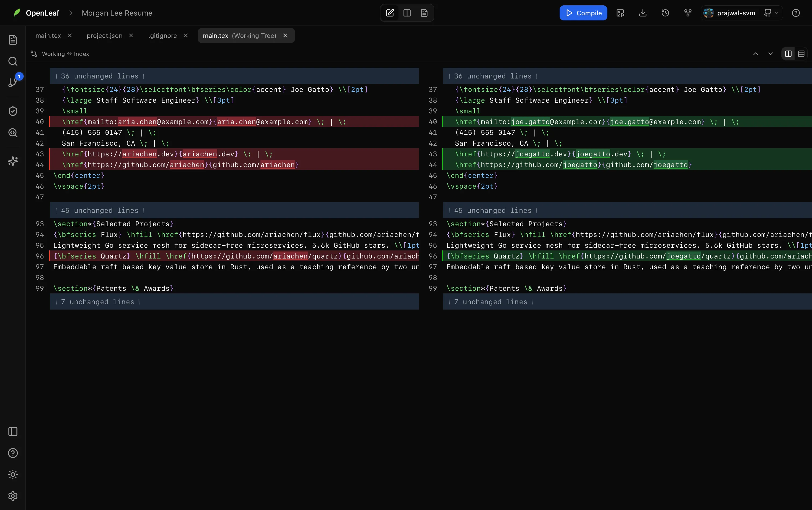Open settings gear in sidebar

13,496
